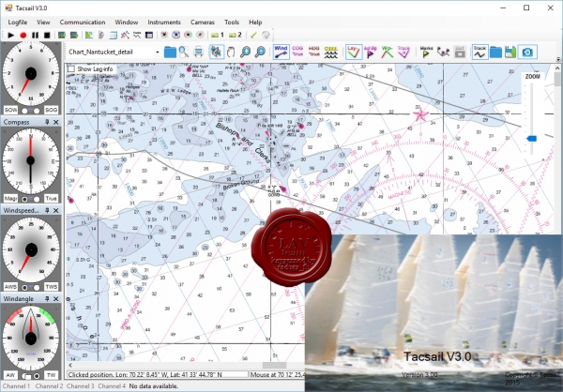Image resolution: width=563 pixels, height=392 pixels.
Task: Click the second instrument gauge icon with blue ring
Action: [176, 35]
